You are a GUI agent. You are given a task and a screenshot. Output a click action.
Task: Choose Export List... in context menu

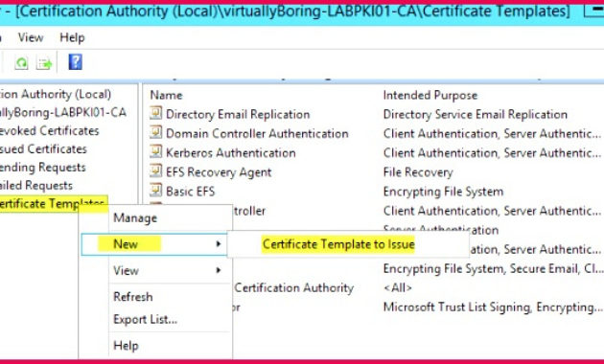(145, 319)
